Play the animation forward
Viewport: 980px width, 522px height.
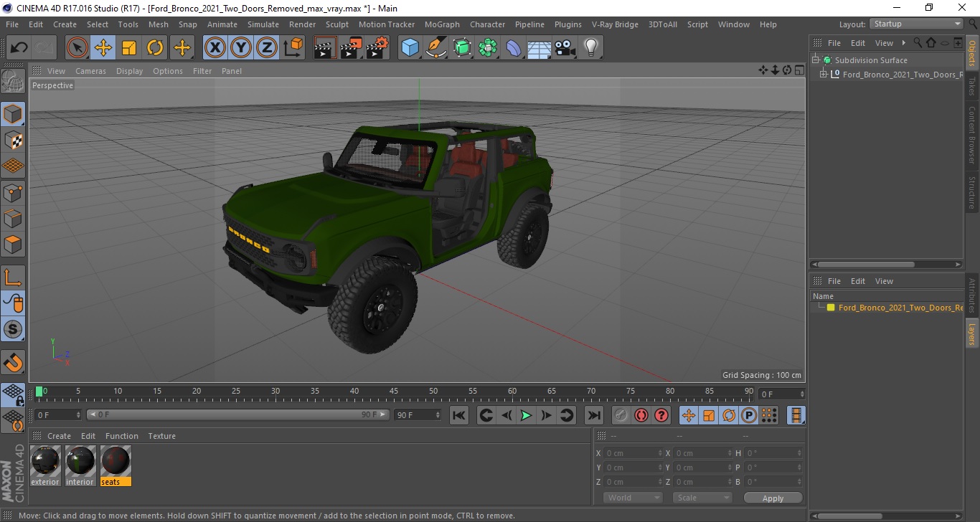526,415
